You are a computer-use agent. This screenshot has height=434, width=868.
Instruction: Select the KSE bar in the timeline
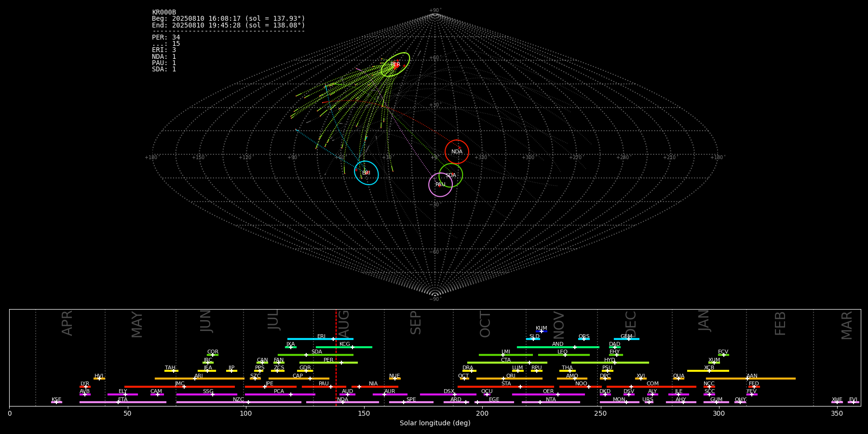coord(56,402)
